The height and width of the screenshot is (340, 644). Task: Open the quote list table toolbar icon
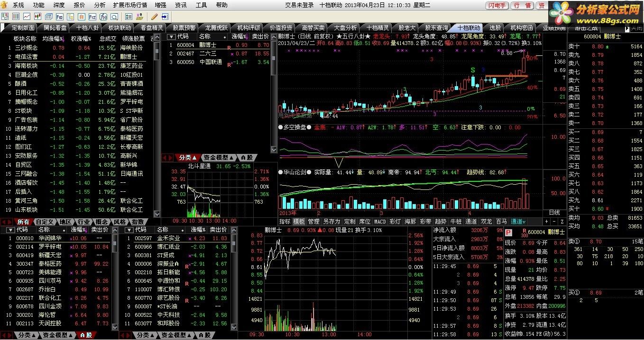[16, 17]
